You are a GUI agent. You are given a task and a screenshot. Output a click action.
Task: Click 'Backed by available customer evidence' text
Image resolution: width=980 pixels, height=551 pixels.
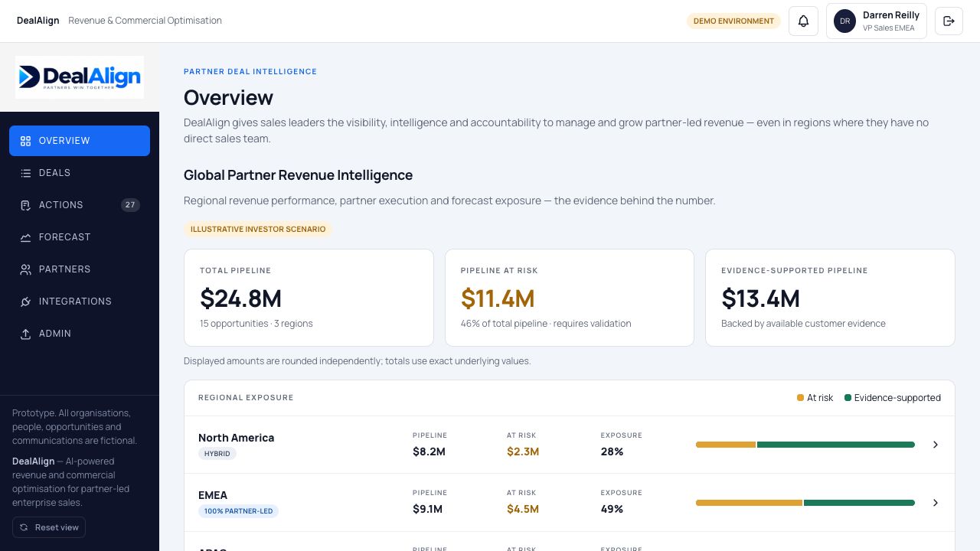(x=803, y=324)
